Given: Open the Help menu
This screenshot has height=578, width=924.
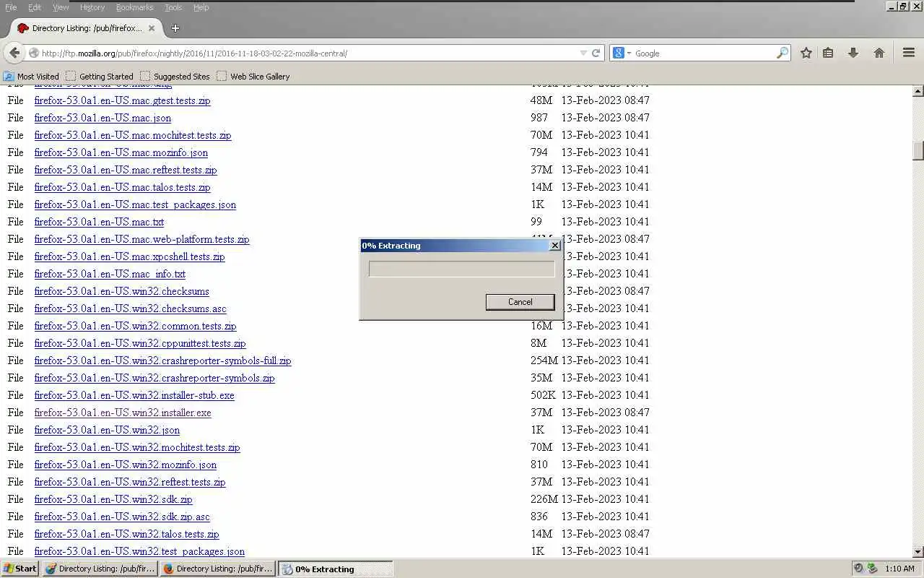Looking at the screenshot, I should (201, 7).
